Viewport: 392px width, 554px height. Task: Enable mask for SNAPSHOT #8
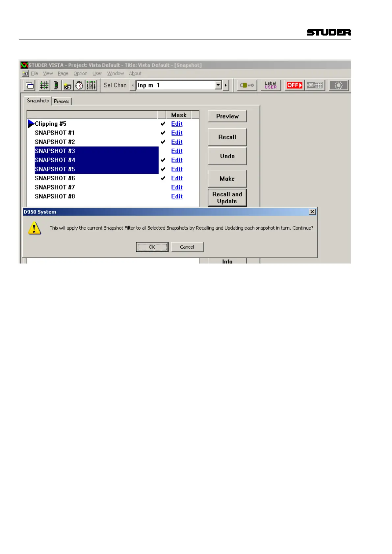(x=163, y=196)
